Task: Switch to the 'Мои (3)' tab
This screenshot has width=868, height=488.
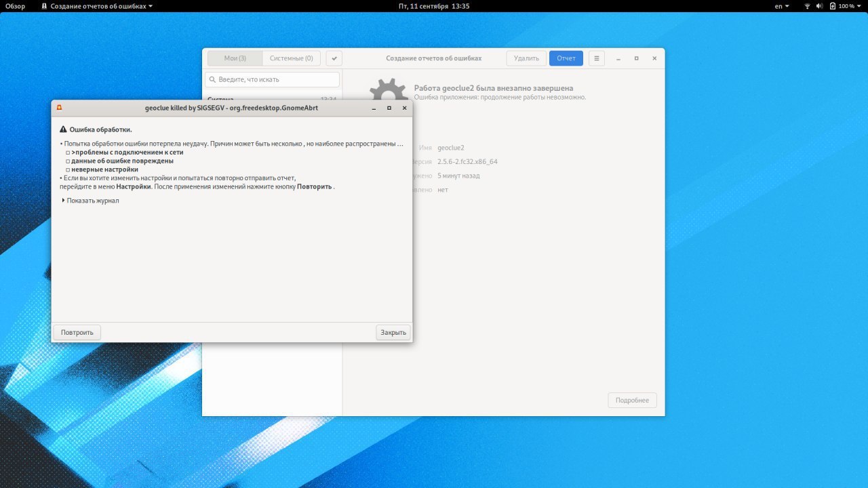Action: pos(235,58)
